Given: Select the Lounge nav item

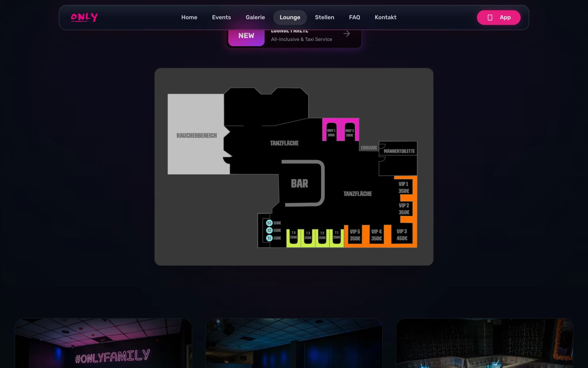Looking at the screenshot, I should coord(290,17).
